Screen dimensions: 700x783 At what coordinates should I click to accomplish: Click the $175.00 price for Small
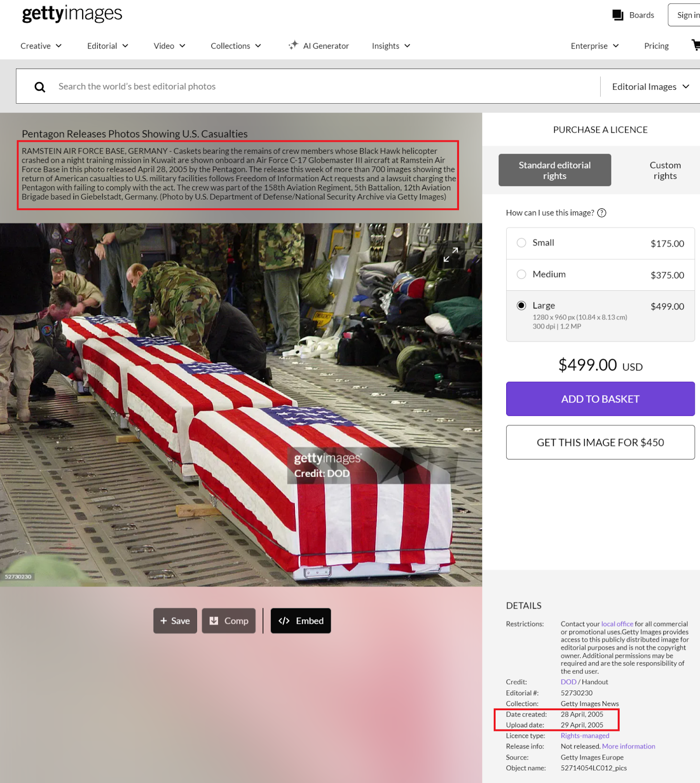(667, 244)
